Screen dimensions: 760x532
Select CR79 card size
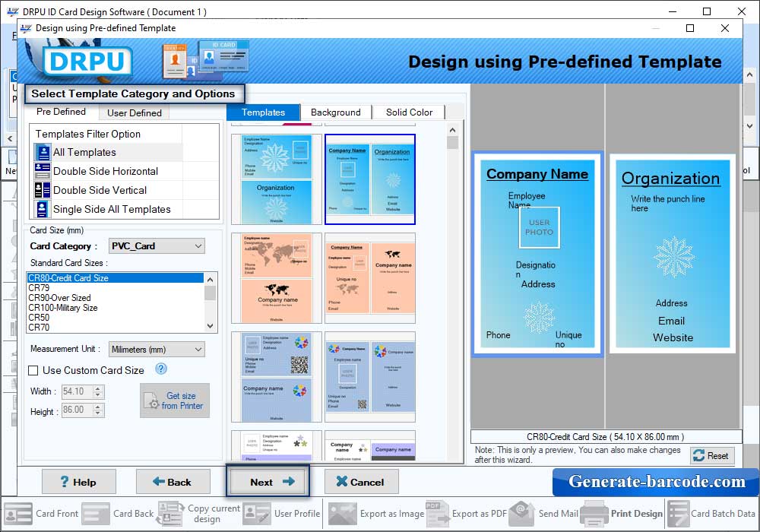click(116, 288)
